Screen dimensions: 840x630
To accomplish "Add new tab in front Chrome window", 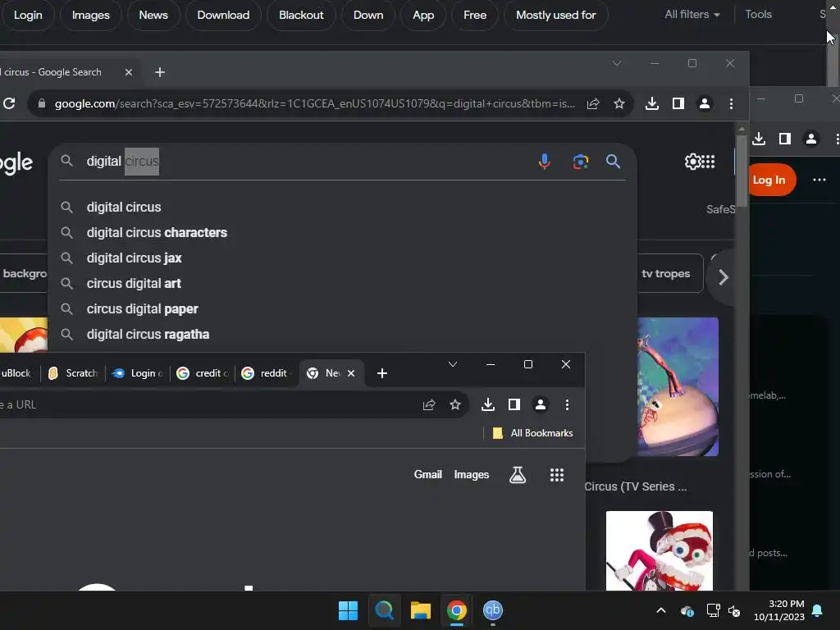I will click(x=382, y=373).
